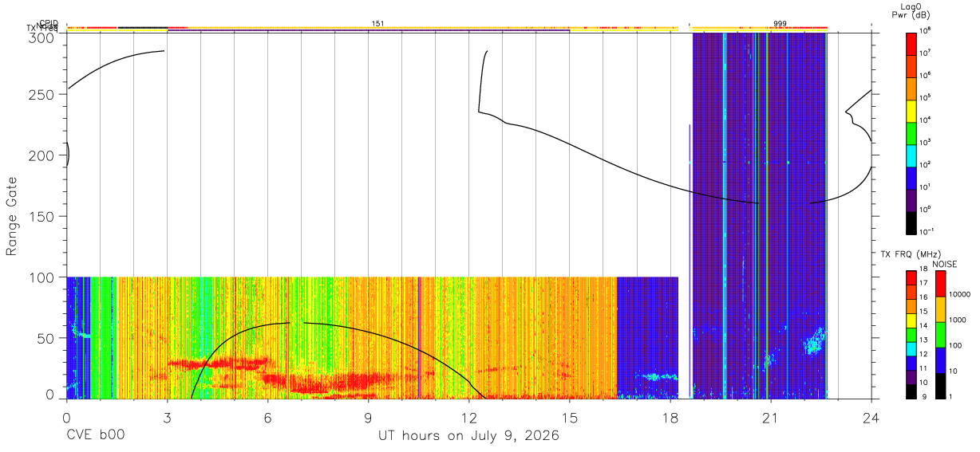Click the 'Range Gate' y-axis label
980x452 pixels.
tap(12, 216)
